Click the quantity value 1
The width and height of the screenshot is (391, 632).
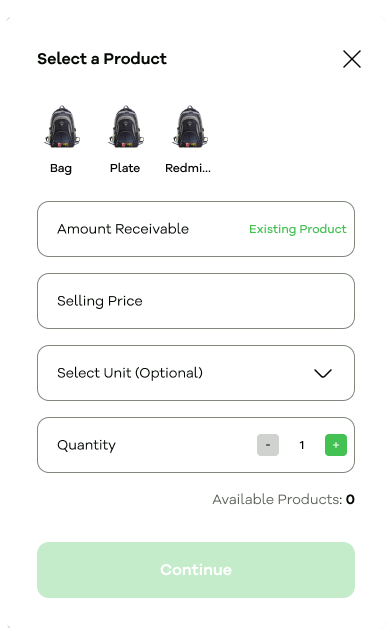[302, 445]
